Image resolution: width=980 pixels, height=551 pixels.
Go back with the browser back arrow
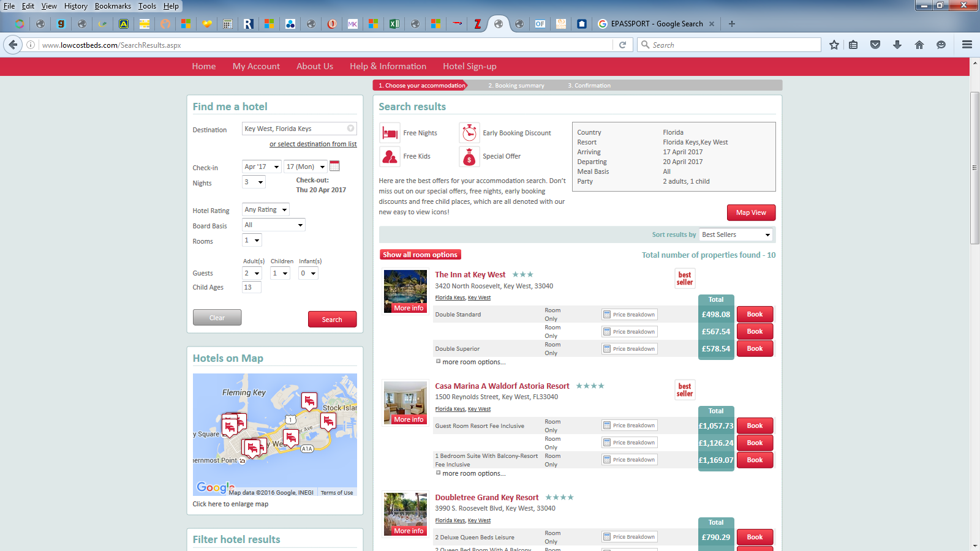[13, 45]
